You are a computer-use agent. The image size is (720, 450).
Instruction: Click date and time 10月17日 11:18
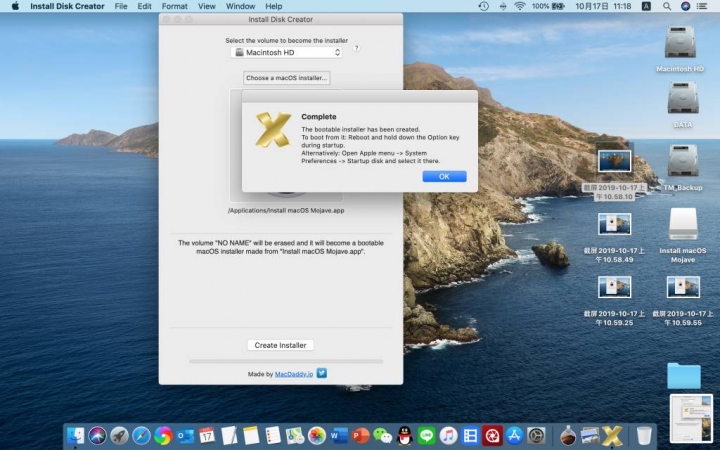(x=603, y=6)
